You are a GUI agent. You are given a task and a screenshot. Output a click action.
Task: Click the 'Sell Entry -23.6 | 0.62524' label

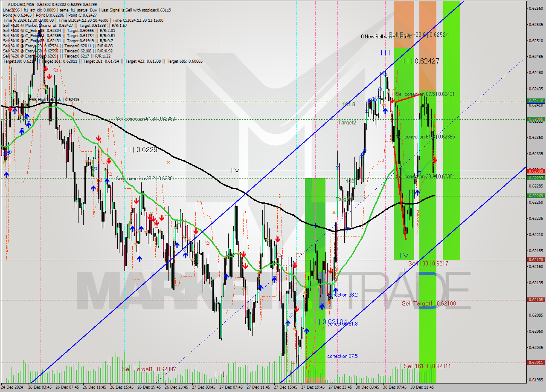tap(418, 34)
